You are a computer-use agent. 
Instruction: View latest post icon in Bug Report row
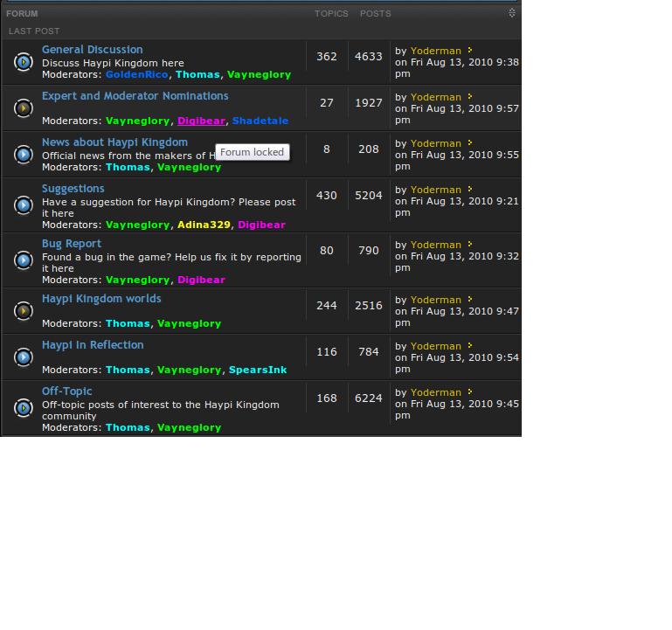click(470, 245)
